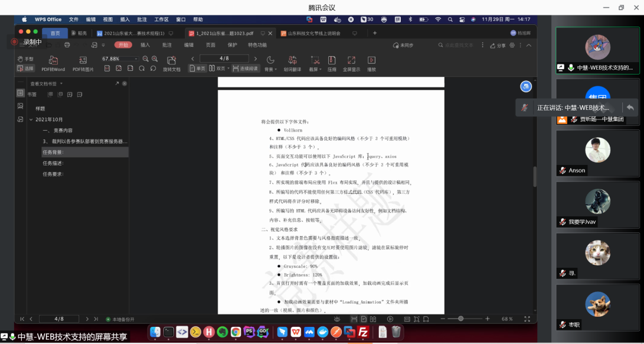Open 工作区 menu in macOS menu bar
644x344 pixels.
(x=161, y=20)
